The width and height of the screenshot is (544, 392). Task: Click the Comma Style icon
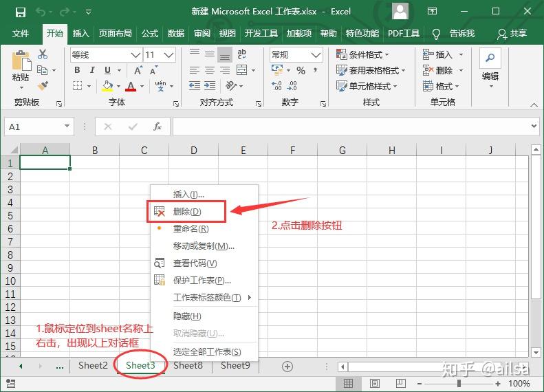tap(316, 70)
